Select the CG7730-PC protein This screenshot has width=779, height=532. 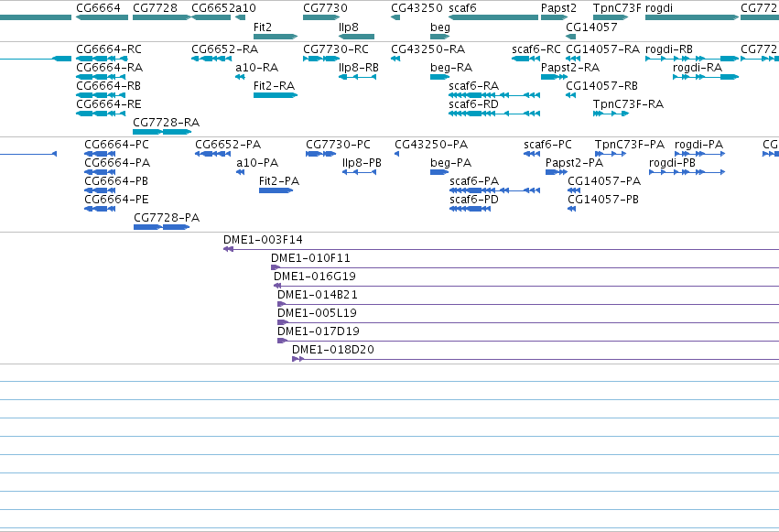pos(321,154)
